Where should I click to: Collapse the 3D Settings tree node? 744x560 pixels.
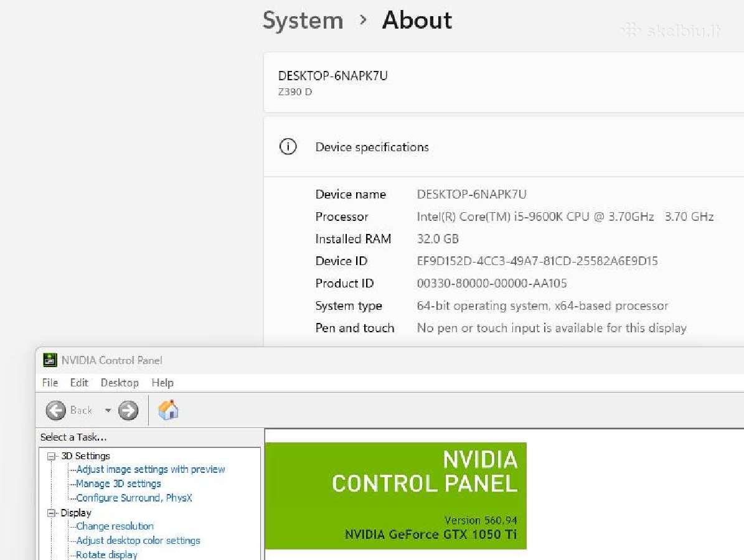[51, 456]
